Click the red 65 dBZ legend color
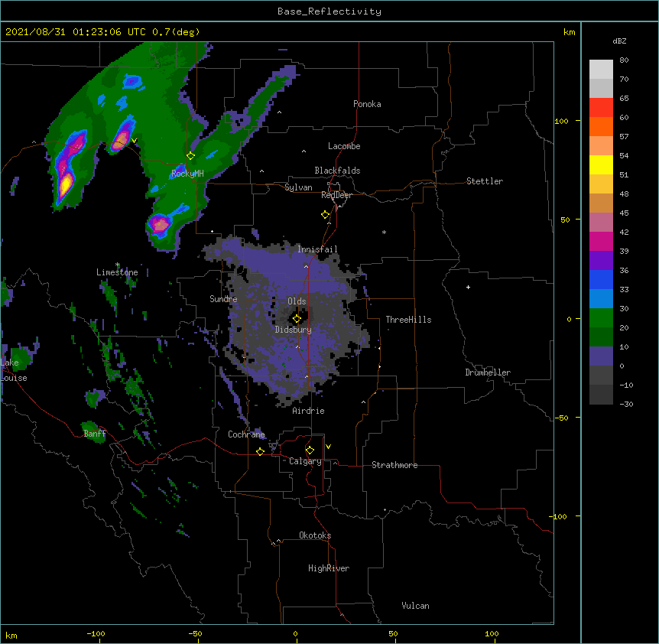This screenshot has height=644, width=659. pos(601,107)
